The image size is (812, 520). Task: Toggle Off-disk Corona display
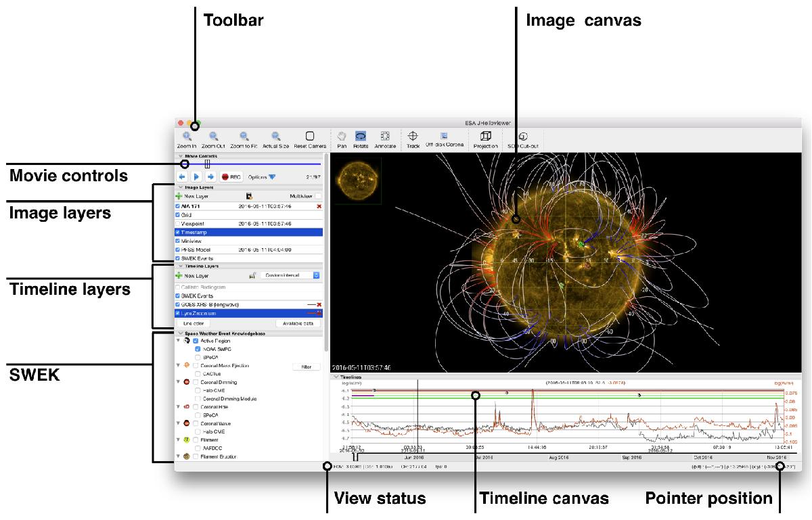point(445,138)
